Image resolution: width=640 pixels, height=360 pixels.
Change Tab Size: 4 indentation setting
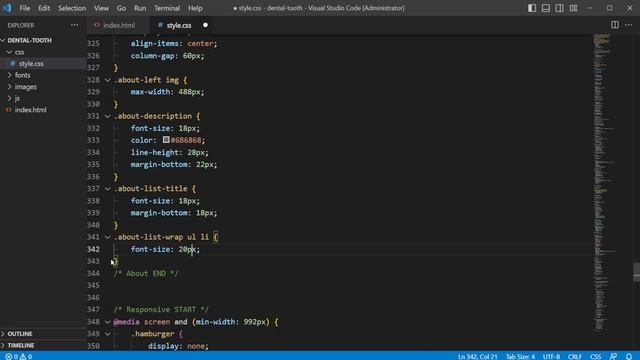point(520,356)
